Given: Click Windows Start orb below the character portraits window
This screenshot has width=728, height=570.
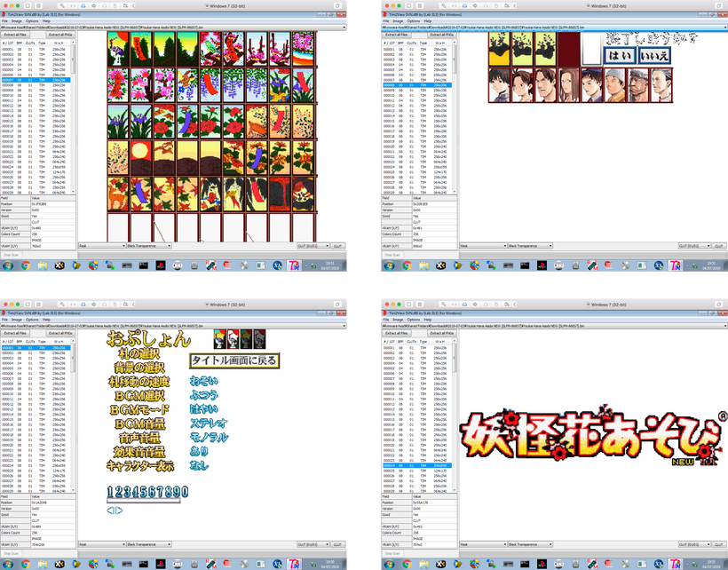Looking at the screenshot, I should pyautogui.click(x=391, y=265).
